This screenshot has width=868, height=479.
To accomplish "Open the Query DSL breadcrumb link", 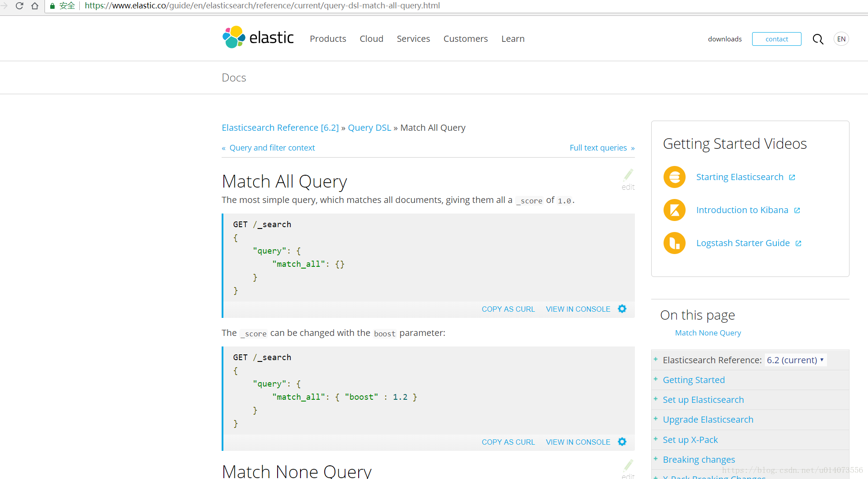I will coord(370,128).
